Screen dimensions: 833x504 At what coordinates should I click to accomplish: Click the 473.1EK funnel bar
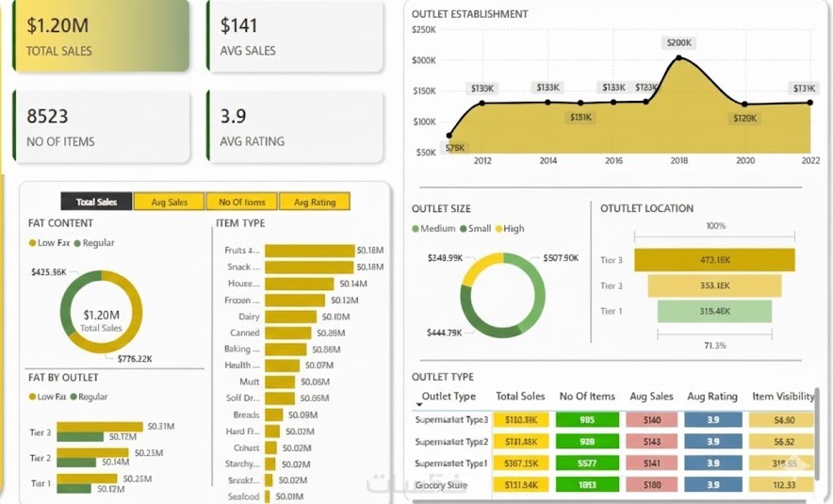[x=714, y=260]
